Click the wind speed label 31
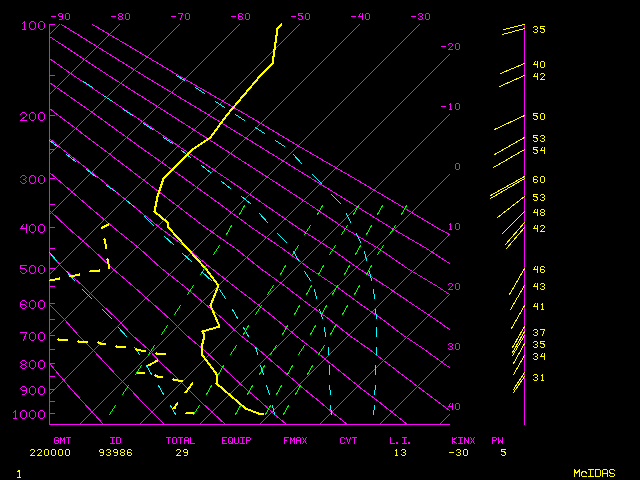Screen dimensions: 640x480 [x=538, y=378]
